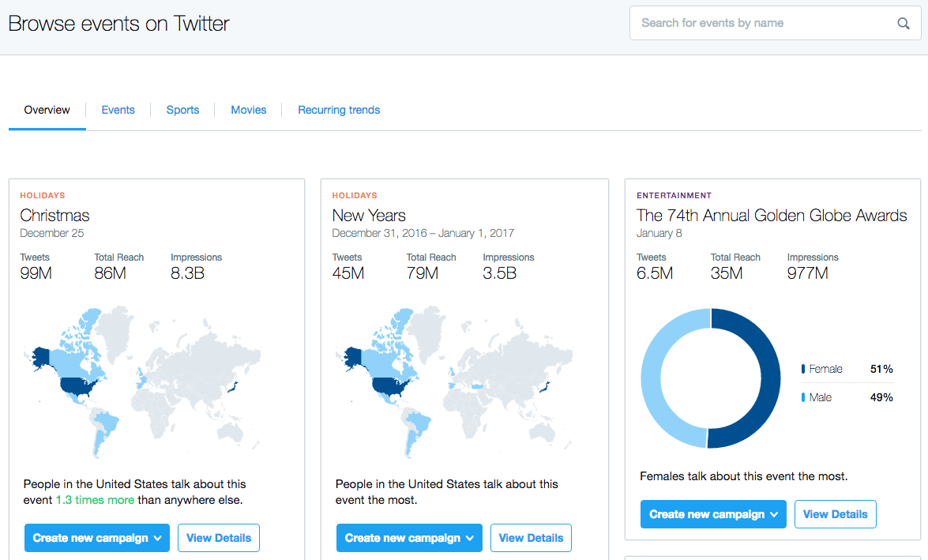The width and height of the screenshot is (928, 560).
Task: Create new campaign for New Years event
Action: tap(410, 538)
